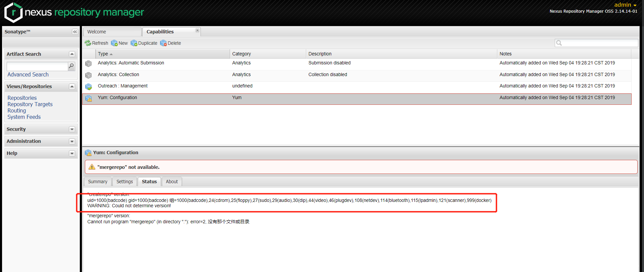The width and height of the screenshot is (644, 272).
Task: Expand the Security section
Action: coord(72,129)
